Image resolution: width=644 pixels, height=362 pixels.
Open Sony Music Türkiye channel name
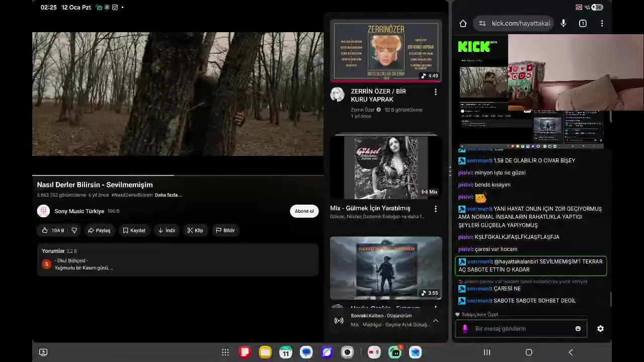point(79,211)
